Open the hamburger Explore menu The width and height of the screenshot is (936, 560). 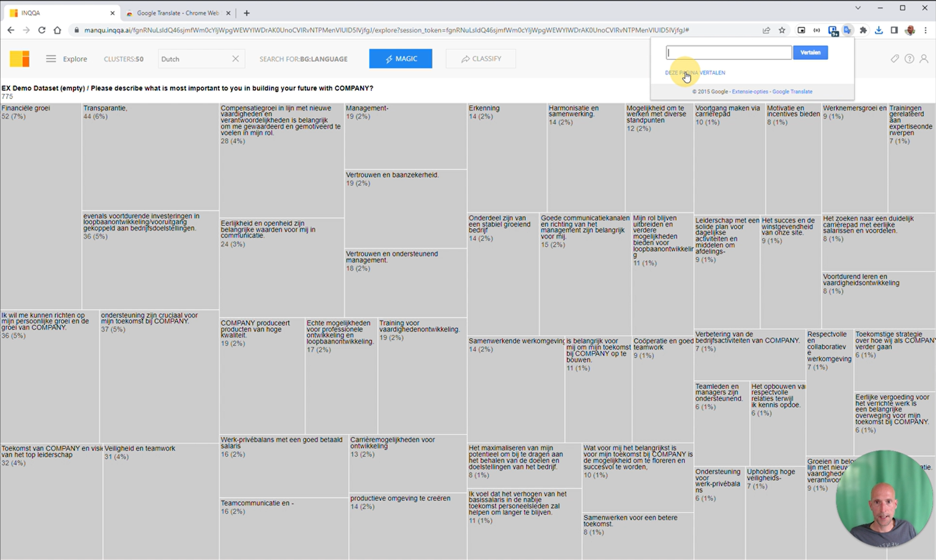51,58
